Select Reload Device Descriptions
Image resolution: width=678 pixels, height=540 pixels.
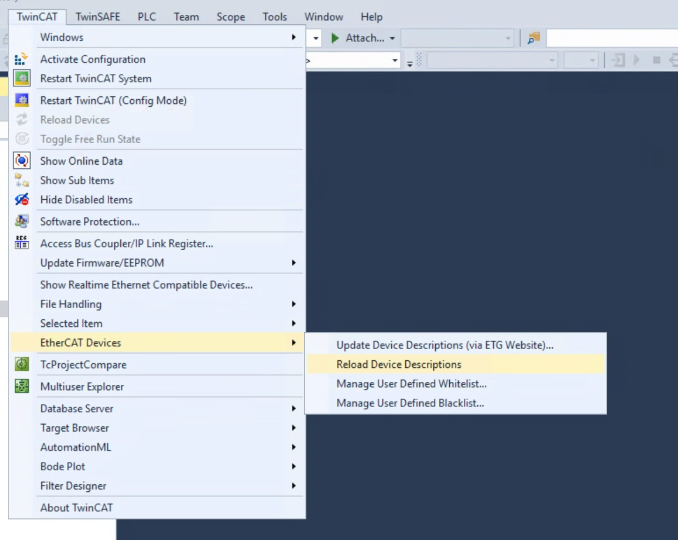tap(456, 364)
